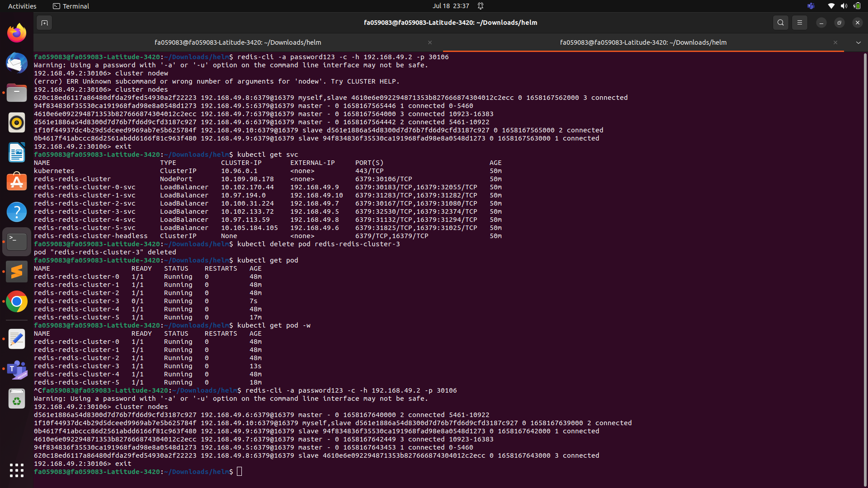Open terminal search with the magnifier icon

point(780,22)
